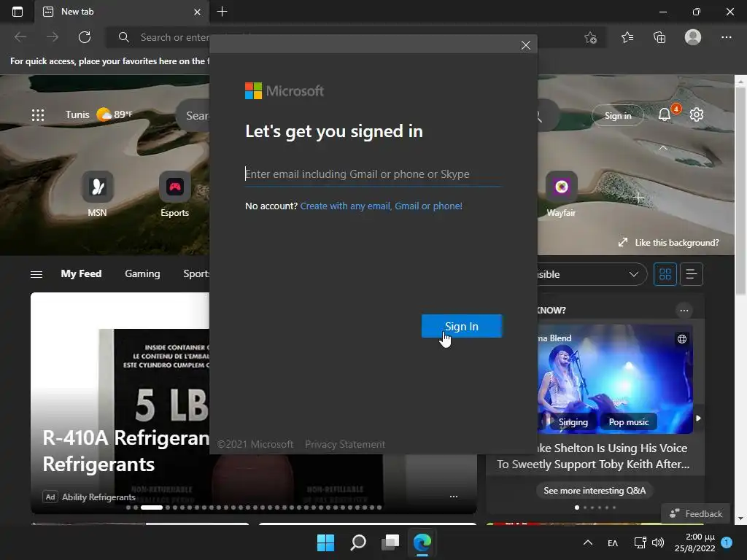Select the Pop music topic tag
This screenshot has height=560, width=747.
(x=628, y=422)
